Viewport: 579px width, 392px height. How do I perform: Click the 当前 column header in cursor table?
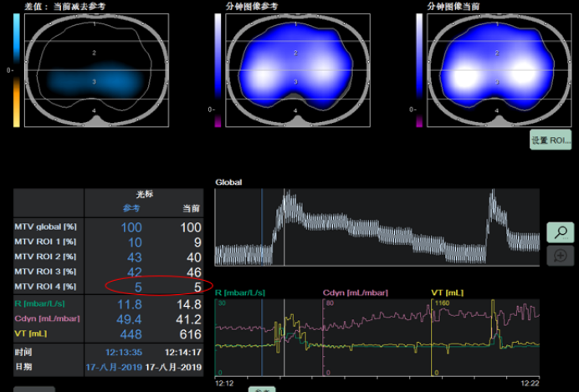point(192,208)
